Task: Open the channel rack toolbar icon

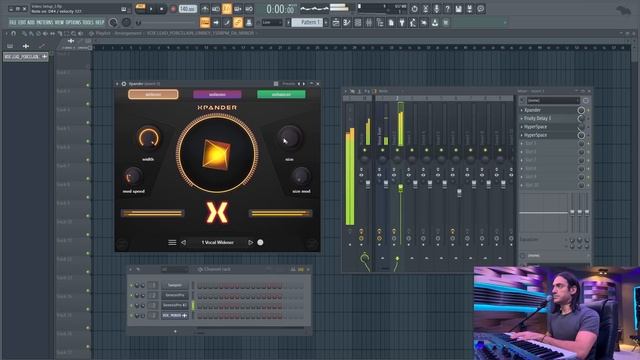Action: click(x=358, y=22)
